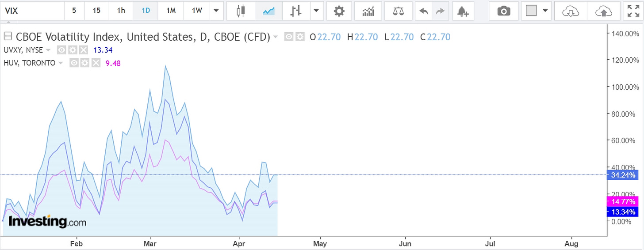Select the 15 minute interval
644x250 pixels.
pyautogui.click(x=96, y=11)
